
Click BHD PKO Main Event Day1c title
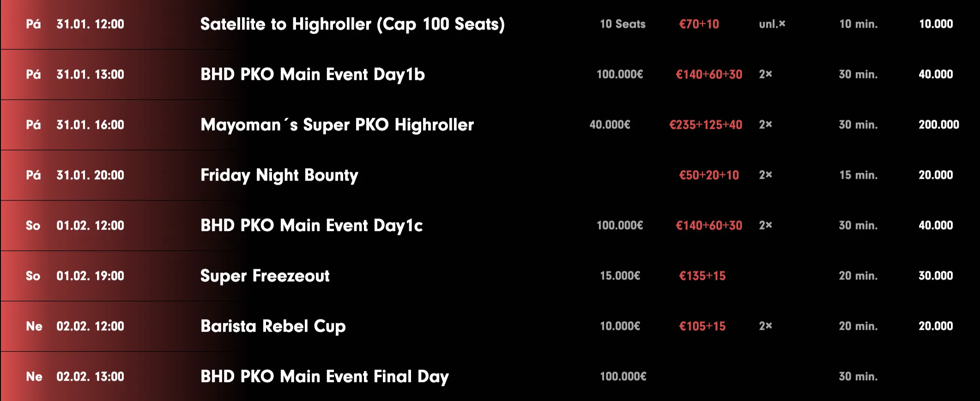click(311, 225)
